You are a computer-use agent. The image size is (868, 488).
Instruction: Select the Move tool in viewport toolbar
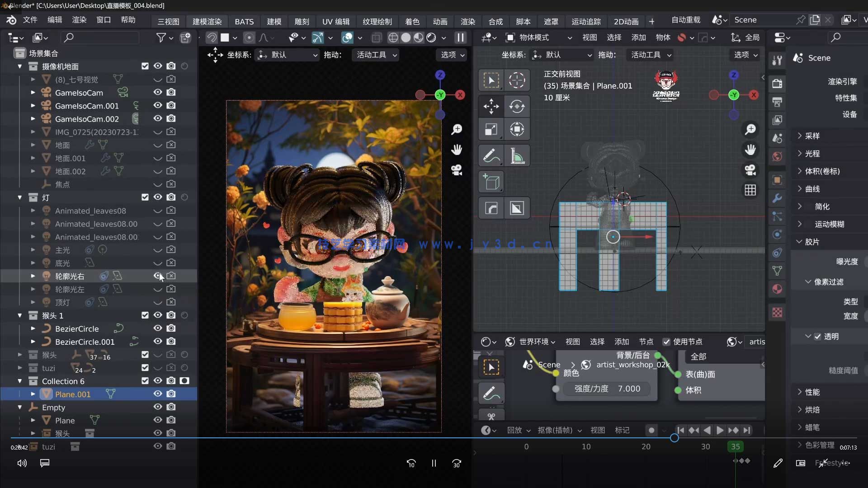[x=491, y=106]
